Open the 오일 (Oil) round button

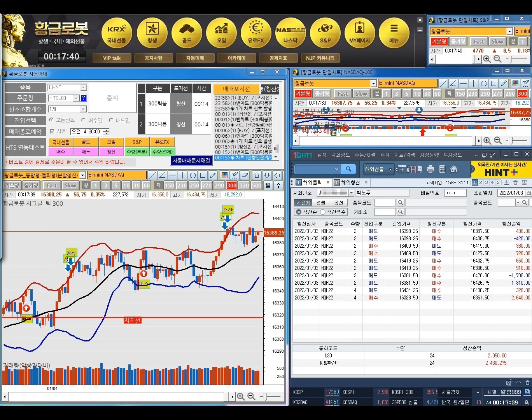click(221, 33)
